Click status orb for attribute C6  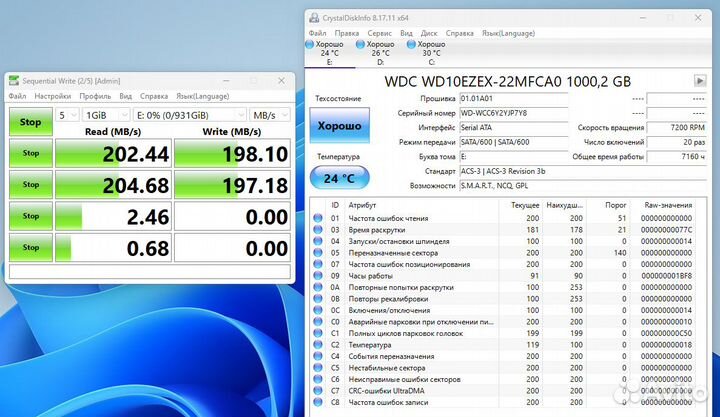click(x=318, y=379)
